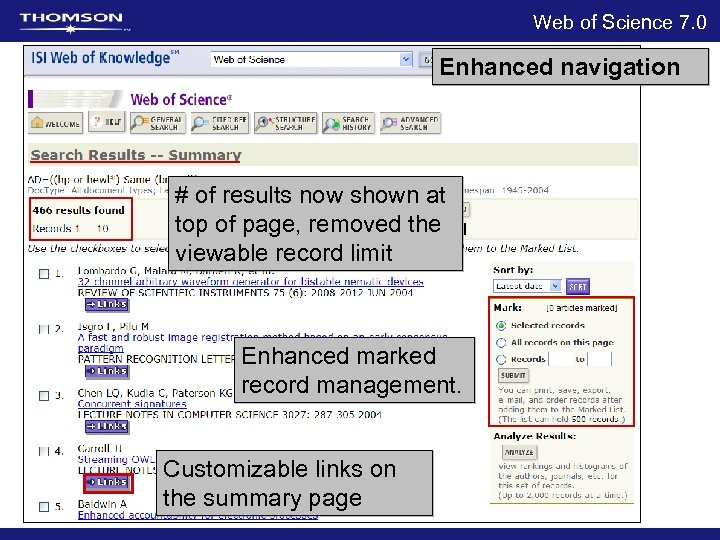This screenshot has width=720, height=540.
Task: Click the ANALYZE button
Action: click(x=519, y=452)
